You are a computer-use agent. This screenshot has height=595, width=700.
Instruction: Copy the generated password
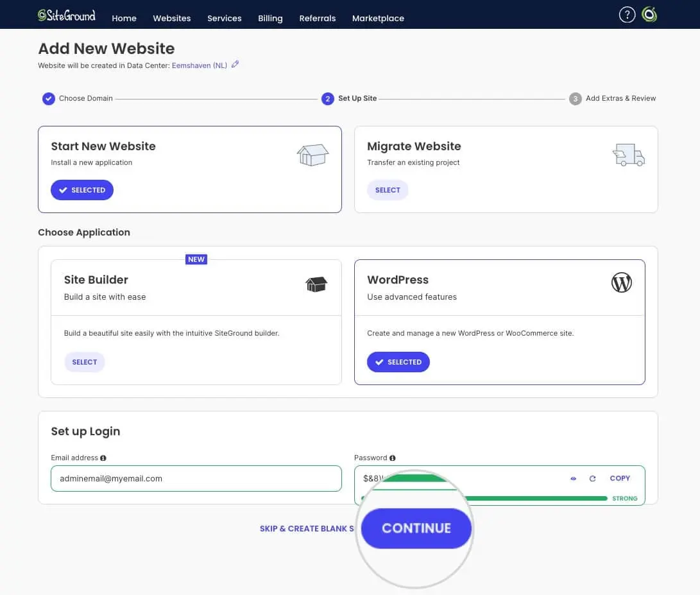pos(620,478)
